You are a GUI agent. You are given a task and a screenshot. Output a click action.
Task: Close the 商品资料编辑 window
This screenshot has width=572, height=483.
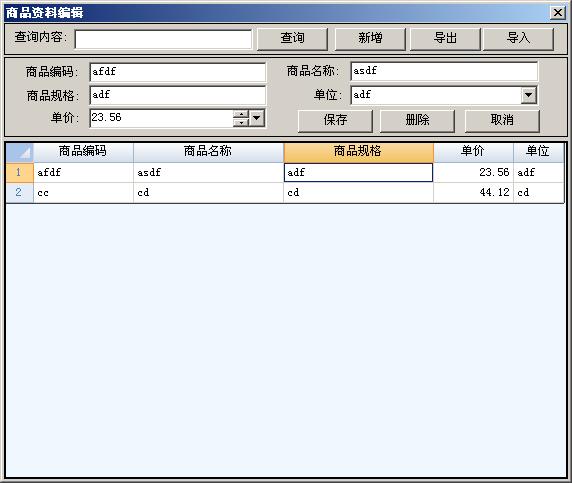[x=558, y=13]
